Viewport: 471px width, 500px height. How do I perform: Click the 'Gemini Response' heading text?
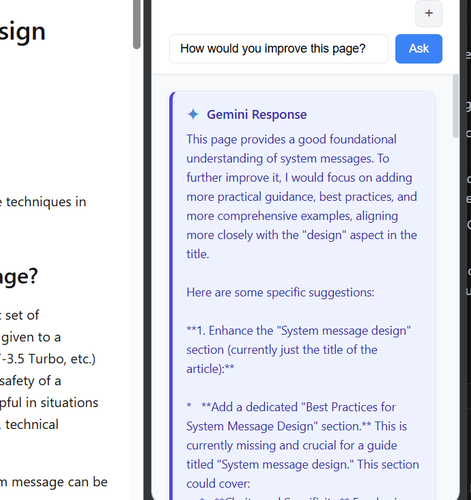point(257,114)
